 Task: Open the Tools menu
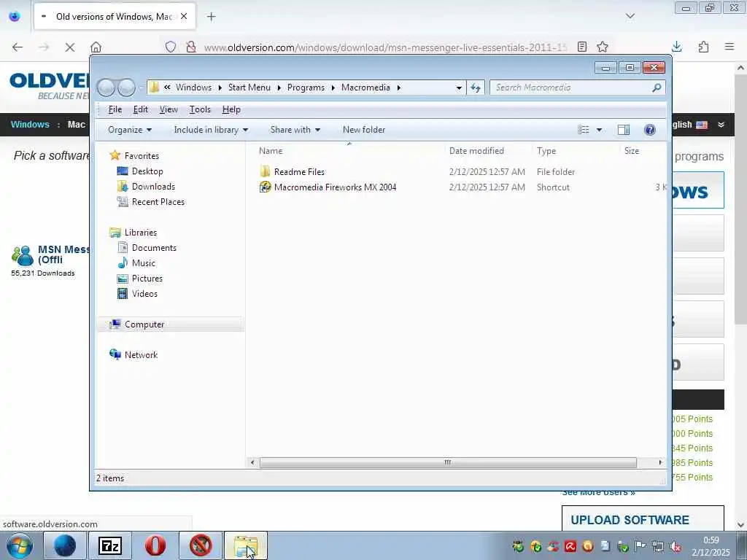click(200, 109)
